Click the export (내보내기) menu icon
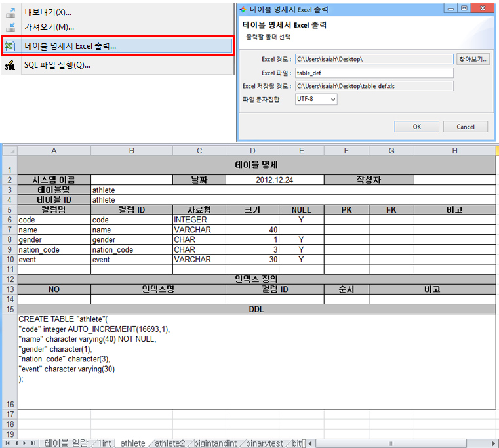 [x=10, y=12]
